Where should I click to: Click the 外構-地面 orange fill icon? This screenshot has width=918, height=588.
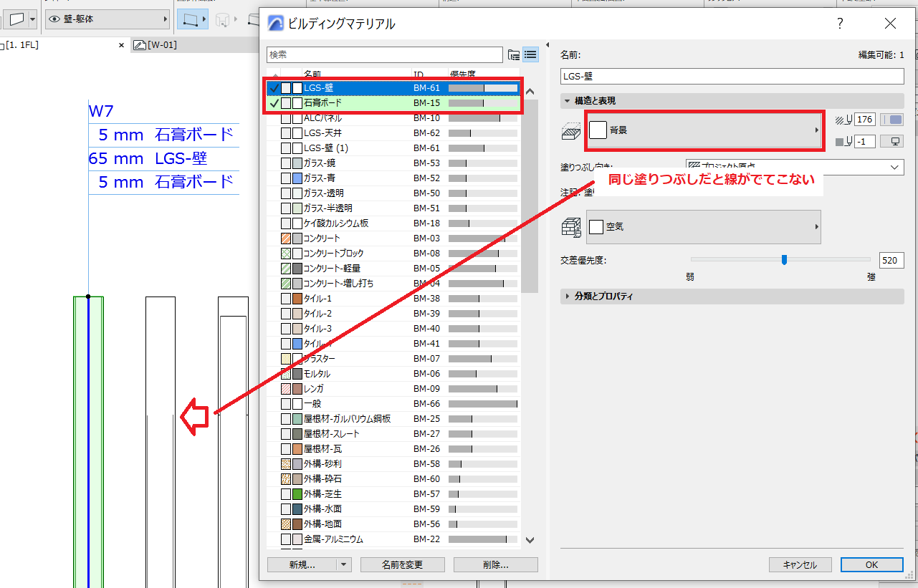coord(286,524)
